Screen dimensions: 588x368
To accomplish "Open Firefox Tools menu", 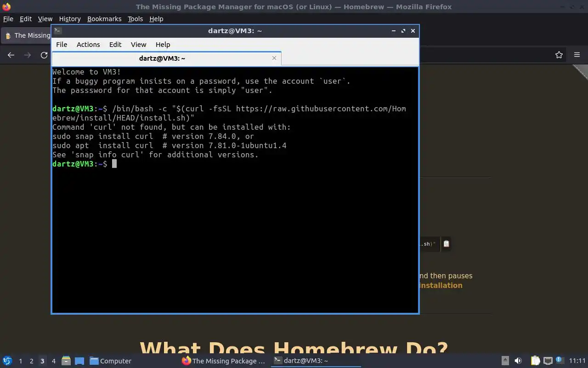I will [x=135, y=19].
